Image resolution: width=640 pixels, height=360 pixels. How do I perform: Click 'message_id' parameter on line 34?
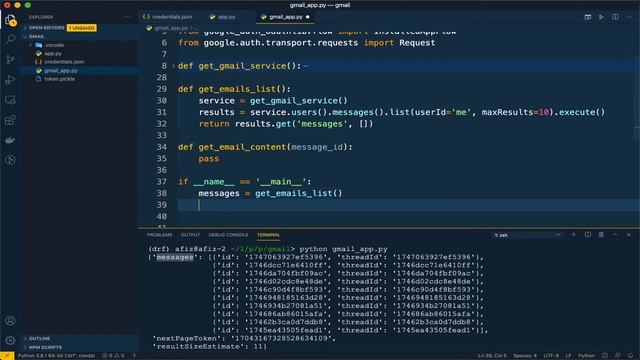pos(317,147)
